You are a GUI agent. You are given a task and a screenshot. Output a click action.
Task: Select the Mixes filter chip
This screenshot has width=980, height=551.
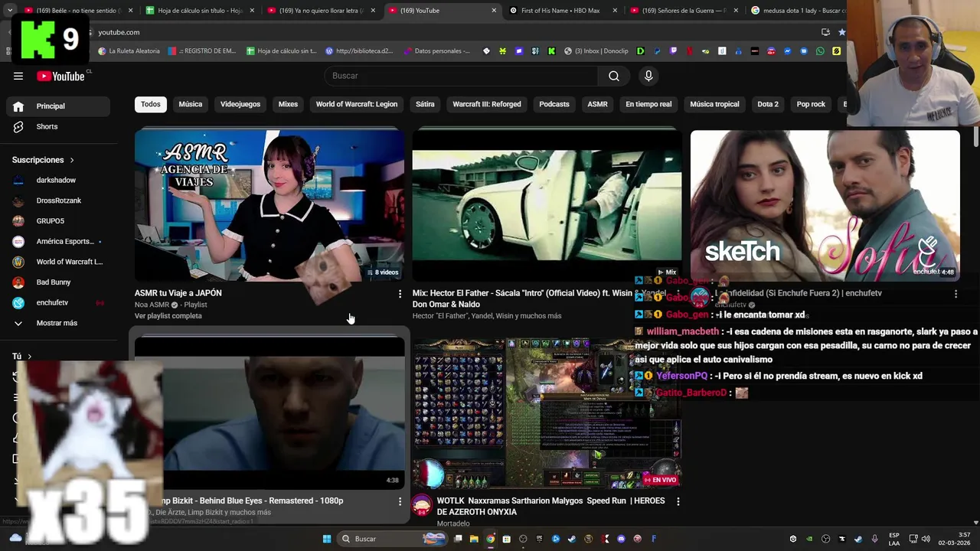(288, 104)
